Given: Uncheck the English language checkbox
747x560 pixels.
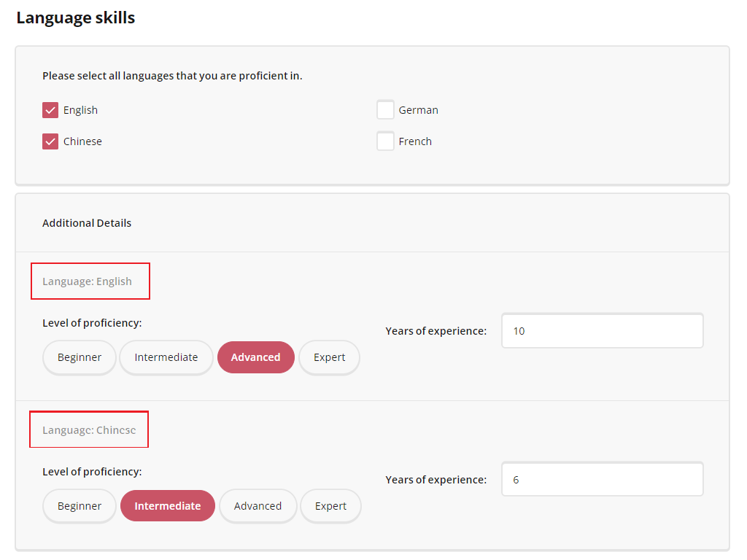Looking at the screenshot, I should pos(50,109).
